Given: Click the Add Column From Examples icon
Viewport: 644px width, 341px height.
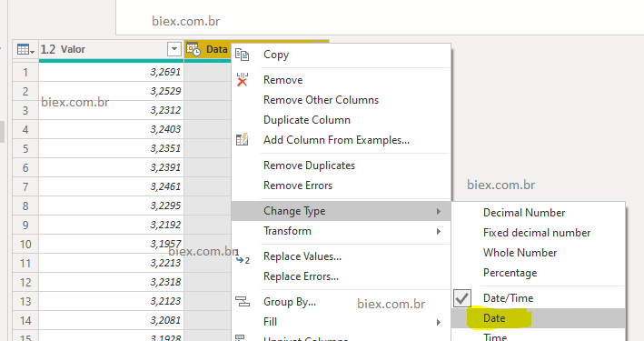Looking at the screenshot, I should click(243, 139).
